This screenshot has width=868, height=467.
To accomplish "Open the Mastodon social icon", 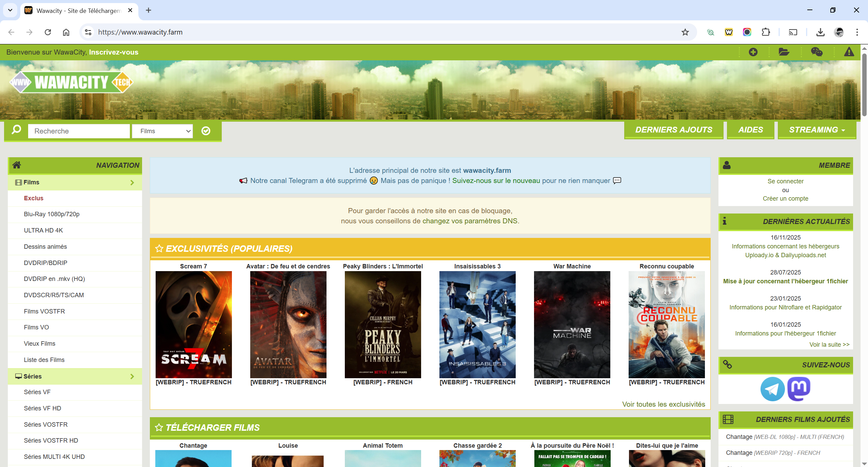I will (x=799, y=389).
